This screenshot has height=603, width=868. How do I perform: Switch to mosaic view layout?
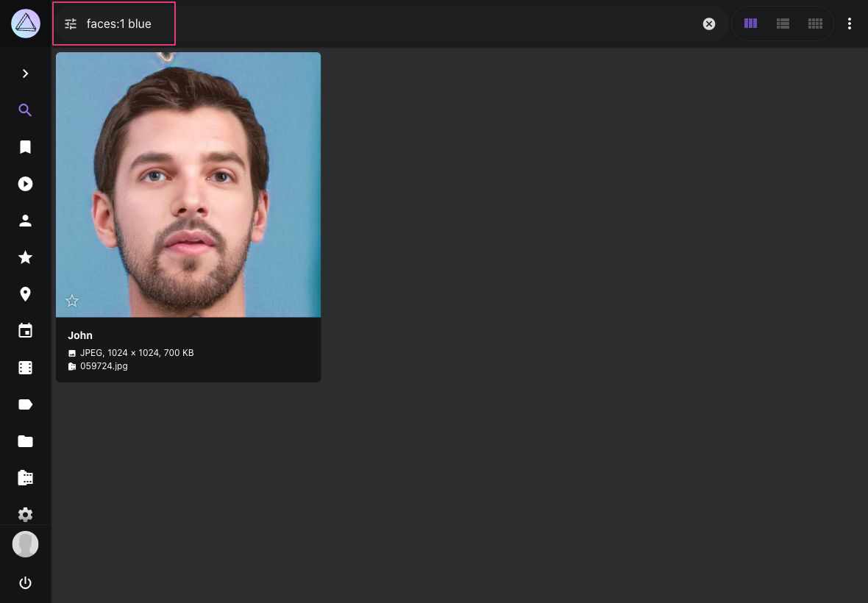click(x=815, y=24)
